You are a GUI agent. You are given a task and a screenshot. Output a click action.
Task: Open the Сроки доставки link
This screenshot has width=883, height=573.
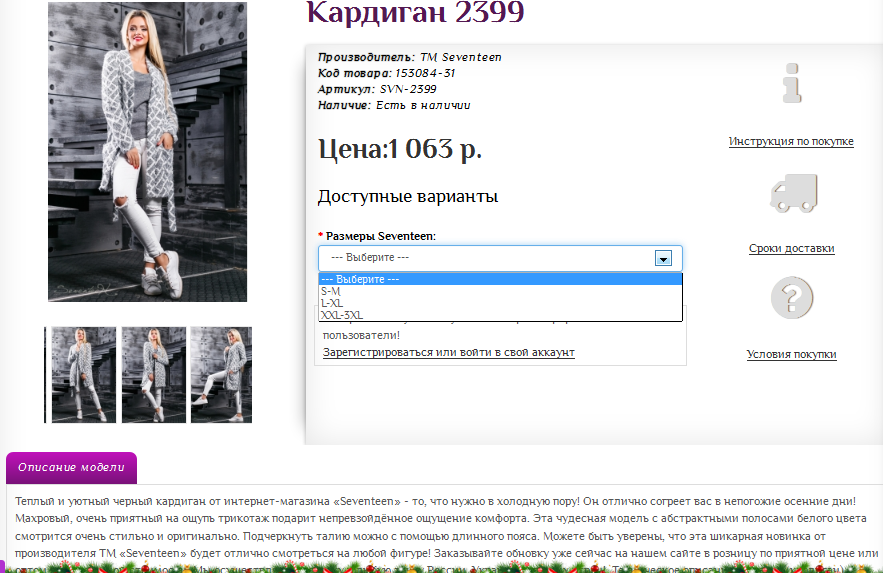[791, 248]
